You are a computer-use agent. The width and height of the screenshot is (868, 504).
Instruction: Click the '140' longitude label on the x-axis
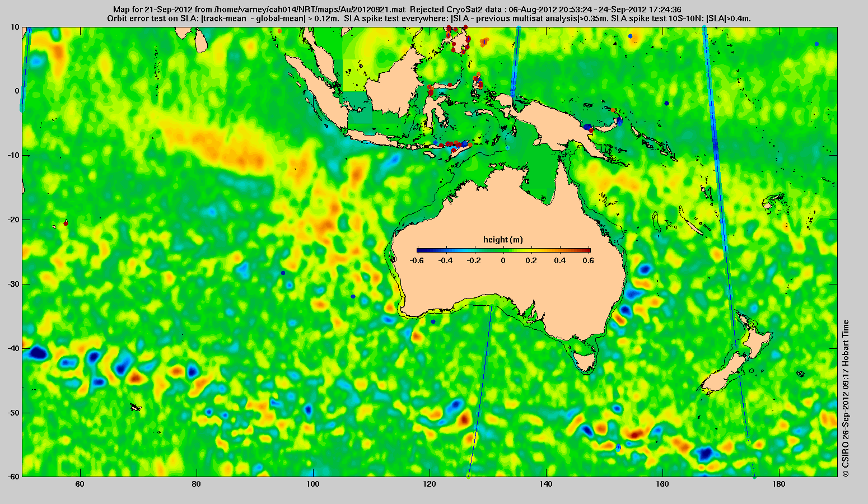point(547,484)
